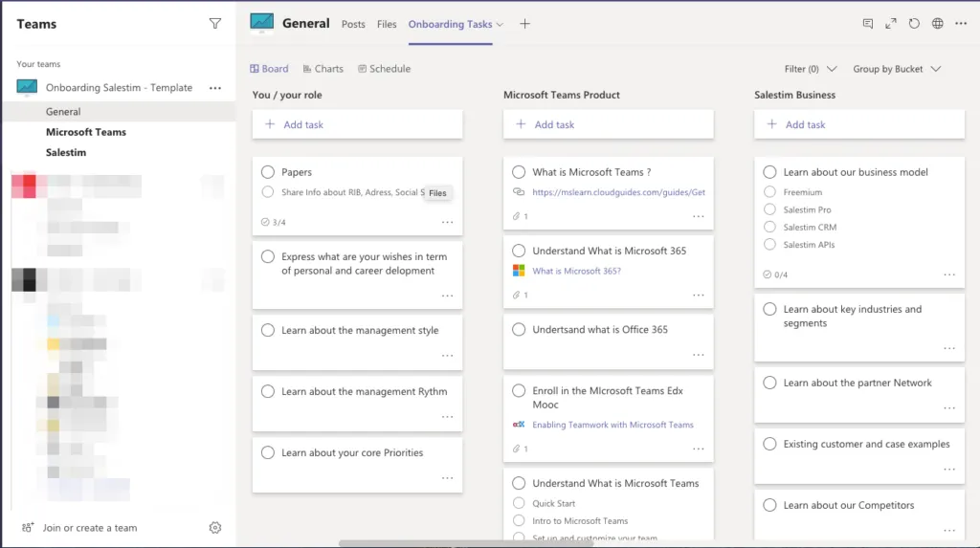Switch to Board view
The image size is (980, 548).
tap(269, 69)
